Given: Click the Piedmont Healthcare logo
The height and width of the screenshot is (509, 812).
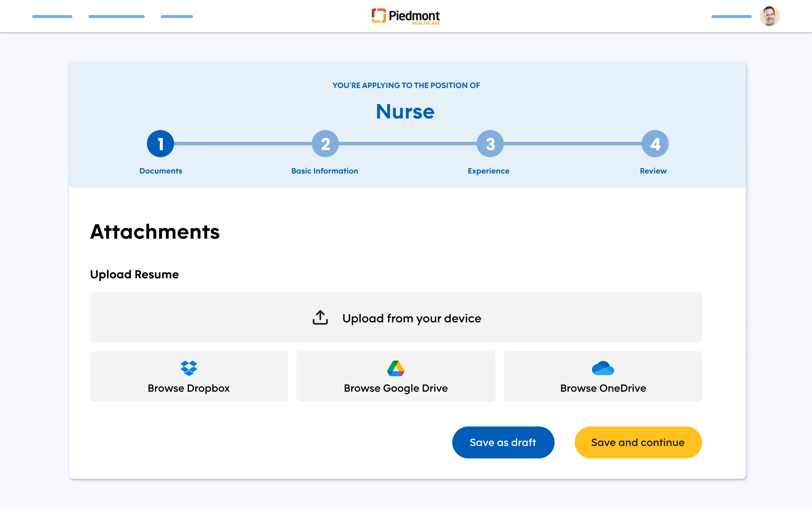Looking at the screenshot, I should [x=406, y=16].
